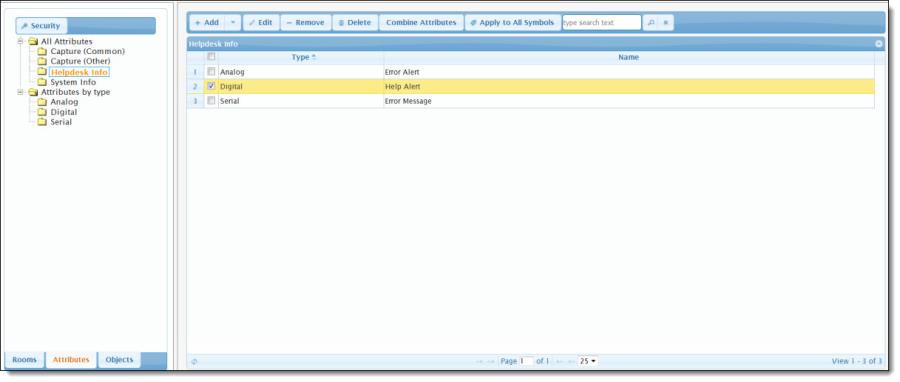Click the page number field
The image size is (900, 382).
(x=526, y=361)
